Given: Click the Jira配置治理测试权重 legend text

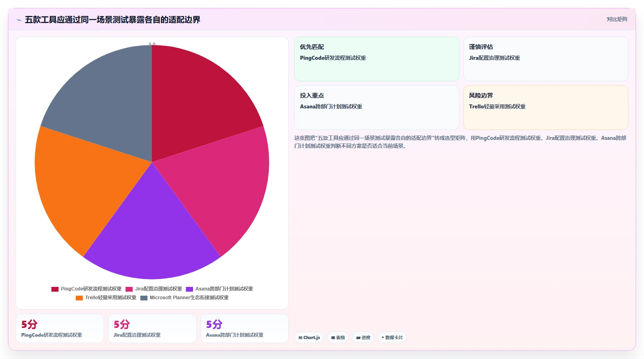Looking at the screenshot, I should coord(158,289).
